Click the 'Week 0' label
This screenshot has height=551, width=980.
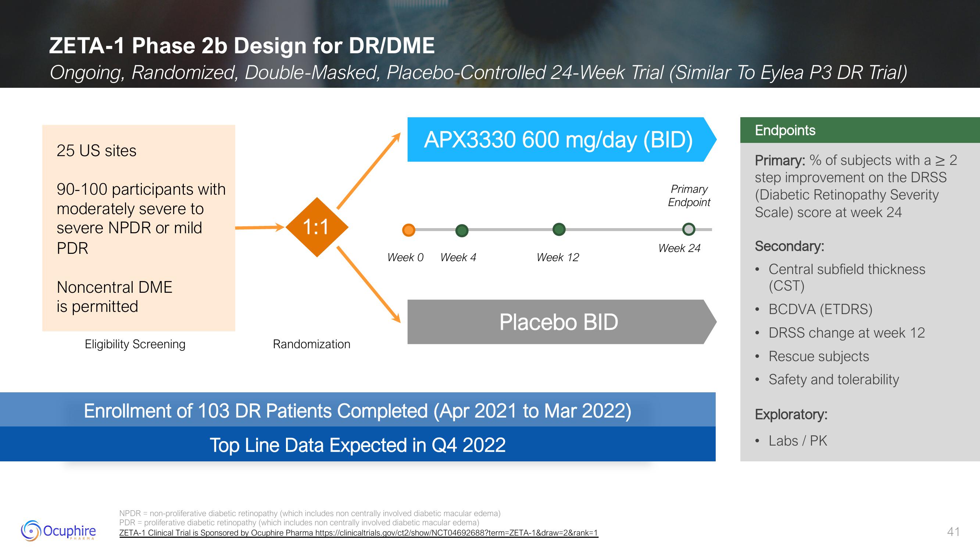(405, 258)
